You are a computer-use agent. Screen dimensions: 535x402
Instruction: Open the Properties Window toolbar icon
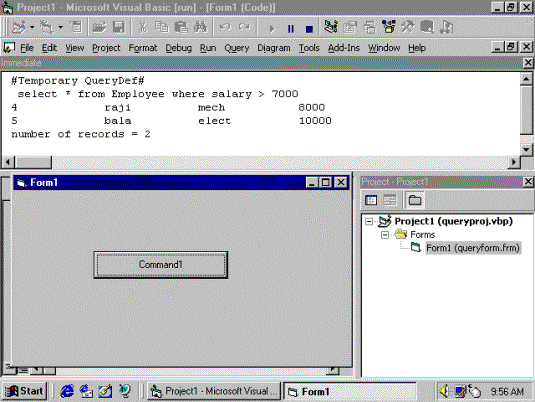pos(350,27)
